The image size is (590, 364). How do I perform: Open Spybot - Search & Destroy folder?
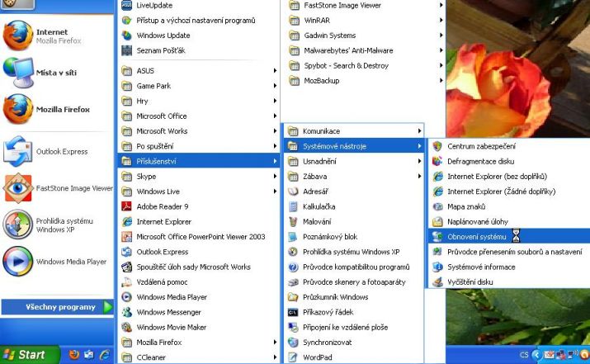365,65
